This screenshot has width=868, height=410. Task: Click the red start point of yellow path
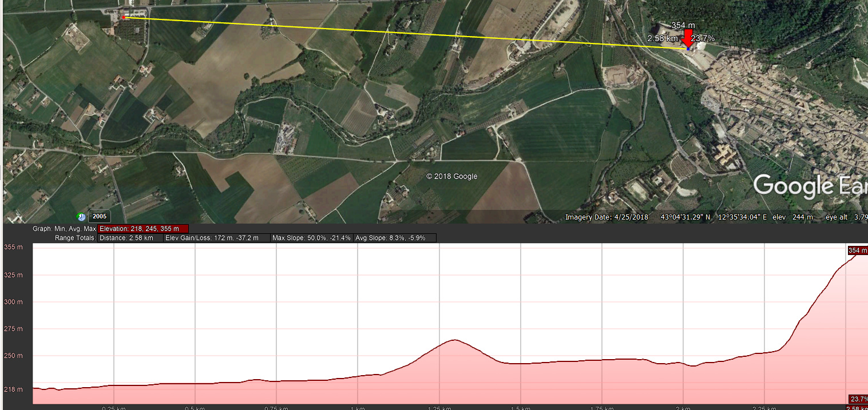124,18
